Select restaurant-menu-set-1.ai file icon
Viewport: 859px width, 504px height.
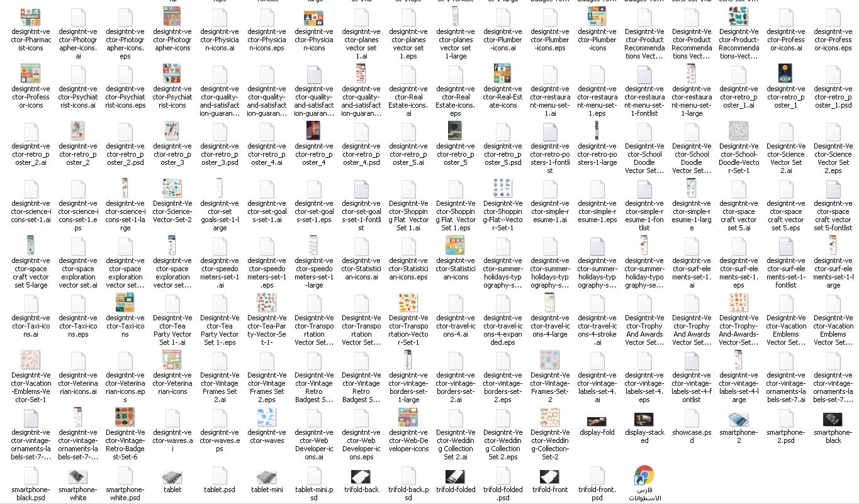[x=550, y=74]
